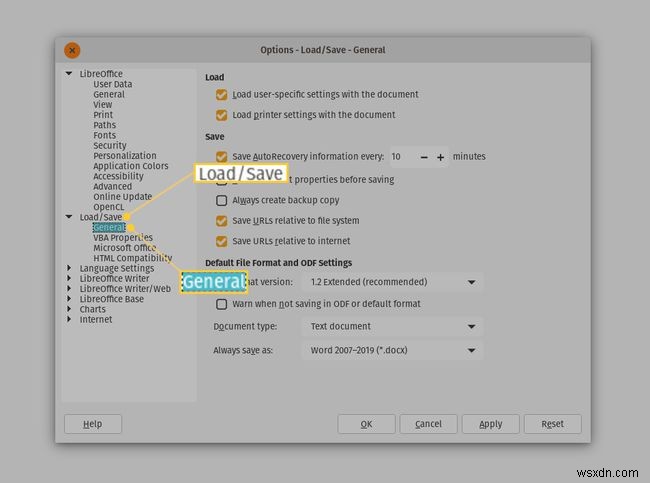Close the Options dialog with orange X
This screenshot has height=483, width=650.
tap(72, 50)
